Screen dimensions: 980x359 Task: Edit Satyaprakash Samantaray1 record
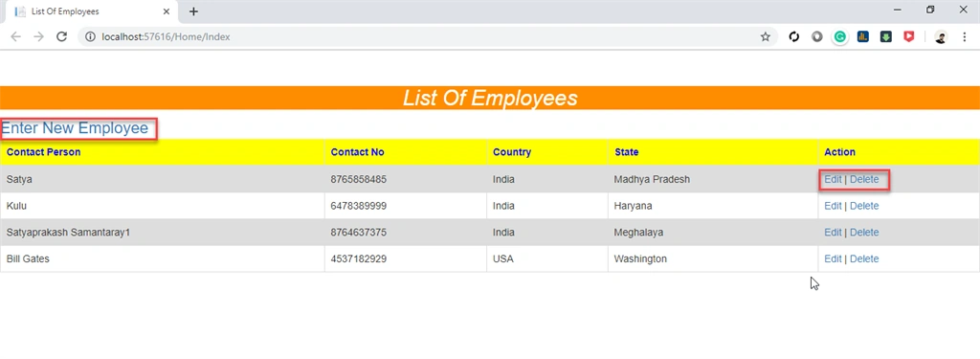click(x=833, y=232)
